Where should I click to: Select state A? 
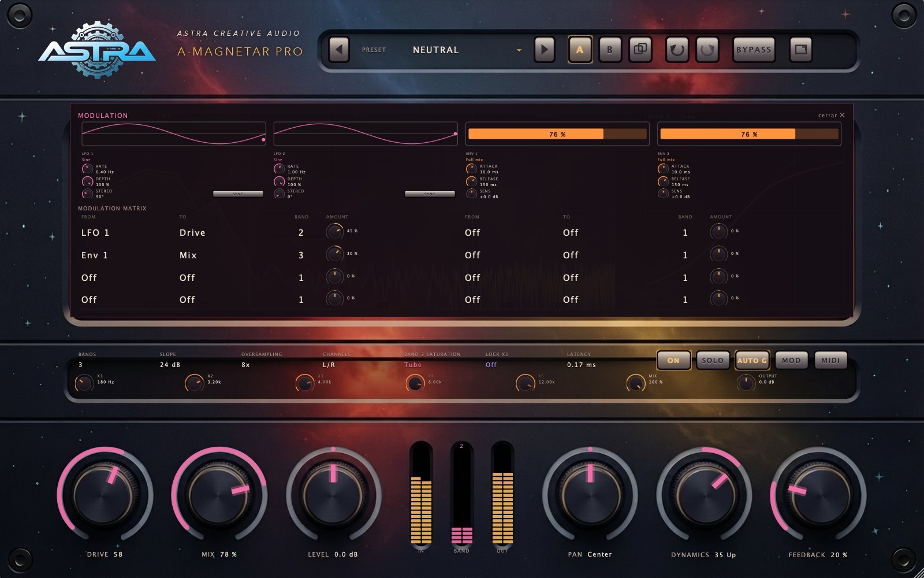click(x=580, y=50)
